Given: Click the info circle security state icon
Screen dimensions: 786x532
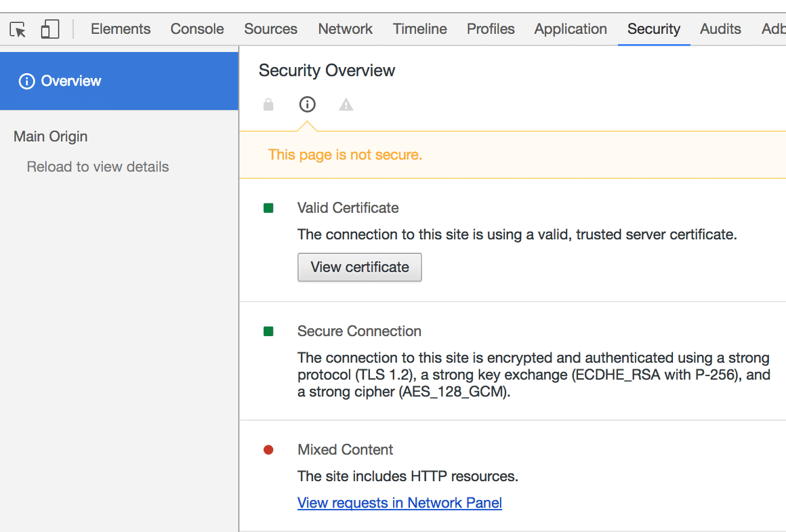Looking at the screenshot, I should pos(307,104).
